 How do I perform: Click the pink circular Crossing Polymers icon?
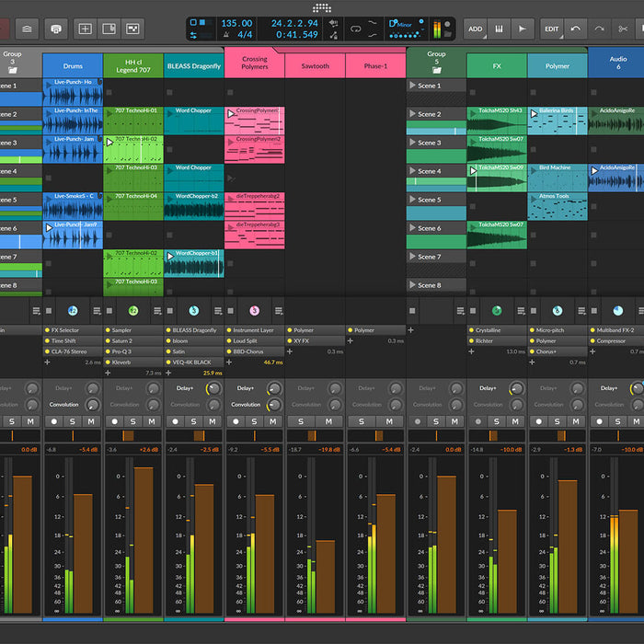point(254,311)
